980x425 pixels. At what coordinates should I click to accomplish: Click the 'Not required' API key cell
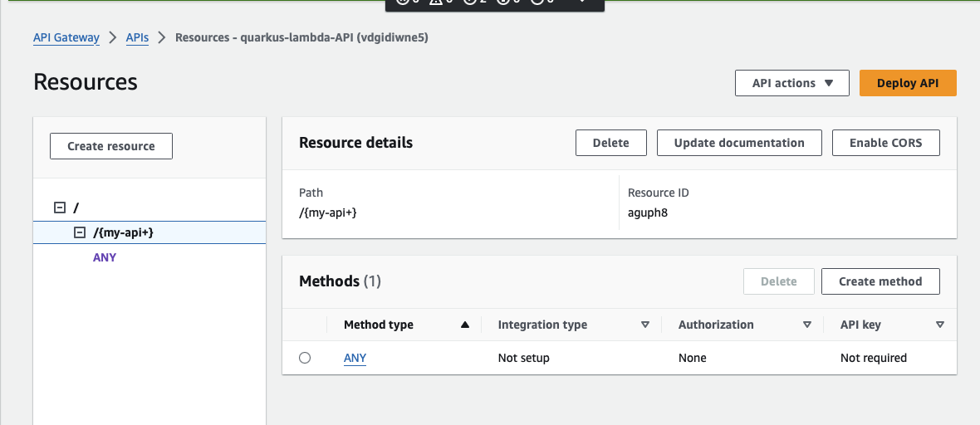coord(874,358)
